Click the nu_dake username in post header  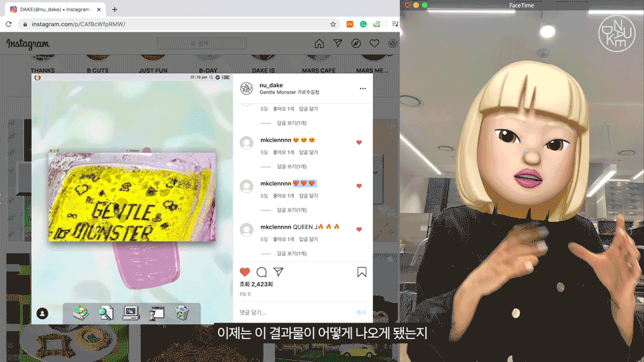[271, 85]
